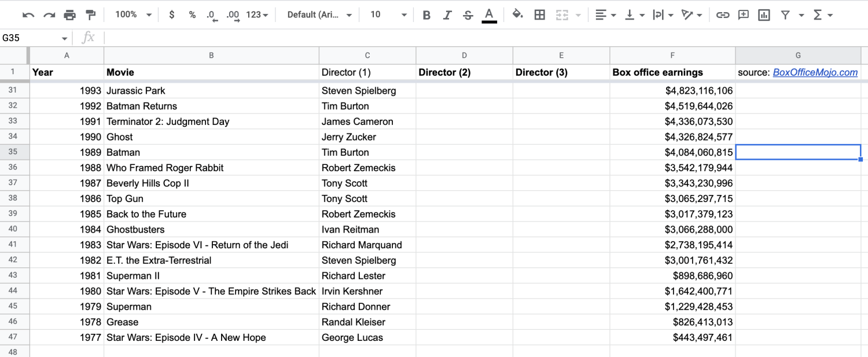868x357 pixels.
Task: Open the zoom 100% dropdown
Action: point(133,15)
